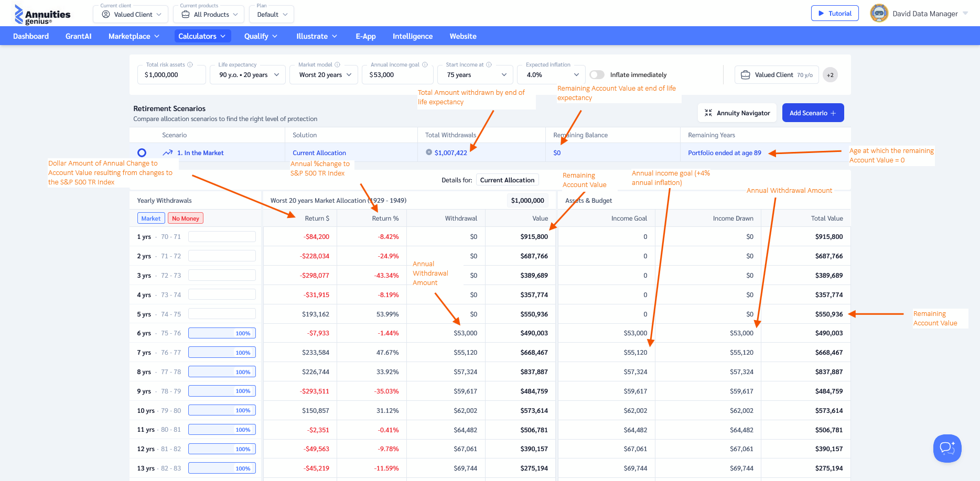Start the Tutorial
The width and height of the screenshot is (980, 481).
click(835, 13)
